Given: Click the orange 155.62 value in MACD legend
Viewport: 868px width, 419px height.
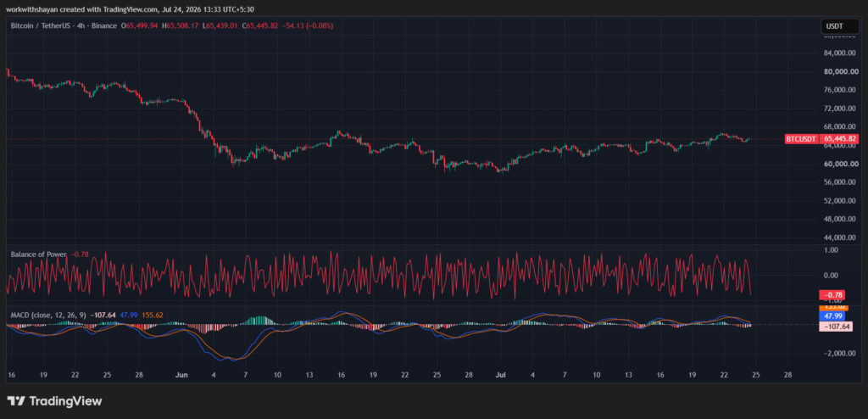Looking at the screenshot, I should point(153,315).
